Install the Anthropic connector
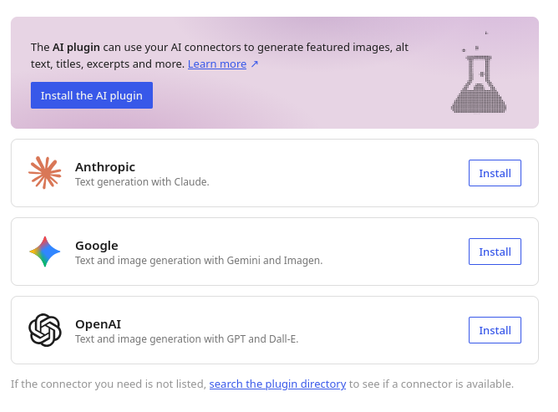This screenshot has width=558, height=412. (495, 173)
